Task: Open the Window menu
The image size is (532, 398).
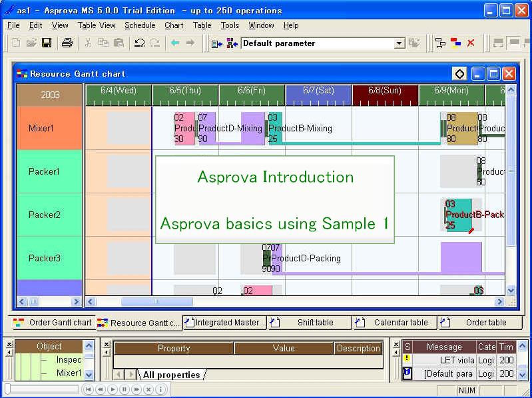Action: tap(261, 25)
